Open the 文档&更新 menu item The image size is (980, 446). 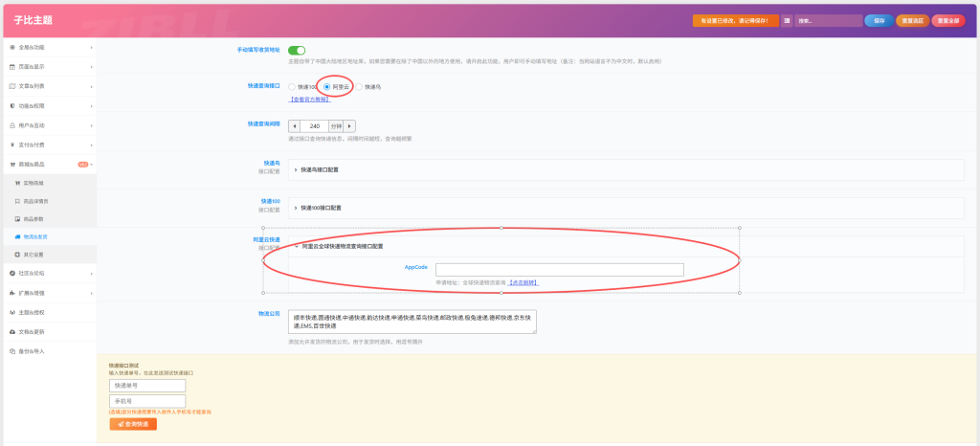pyautogui.click(x=49, y=332)
